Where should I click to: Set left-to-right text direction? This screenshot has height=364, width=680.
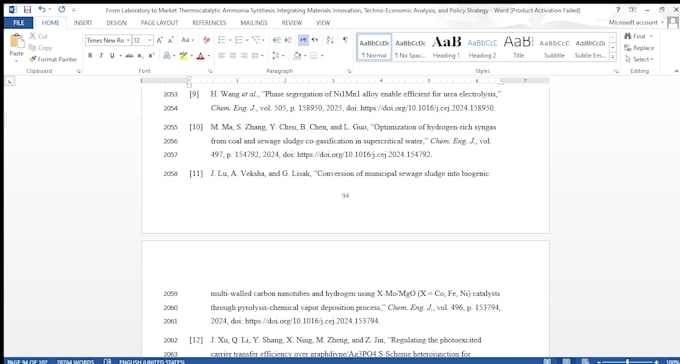click(x=303, y=40)
